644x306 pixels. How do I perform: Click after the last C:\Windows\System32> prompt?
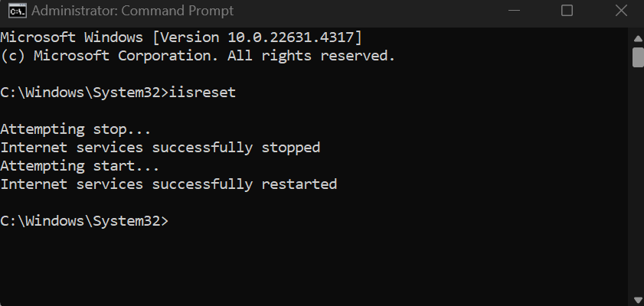tap(173, 220)
